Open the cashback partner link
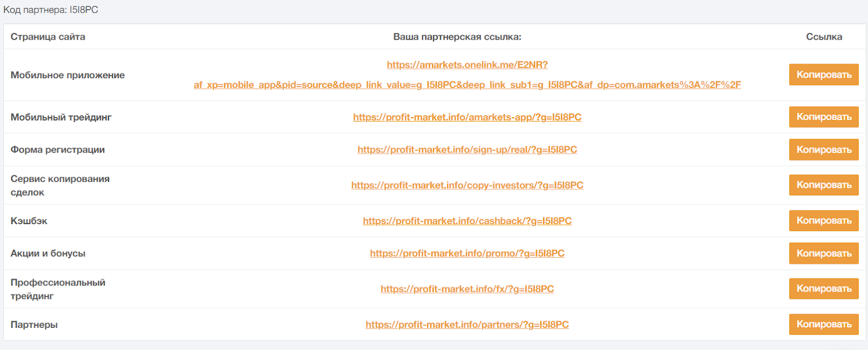The width and height of the screenshot is (868, 350). pos(467,221)
